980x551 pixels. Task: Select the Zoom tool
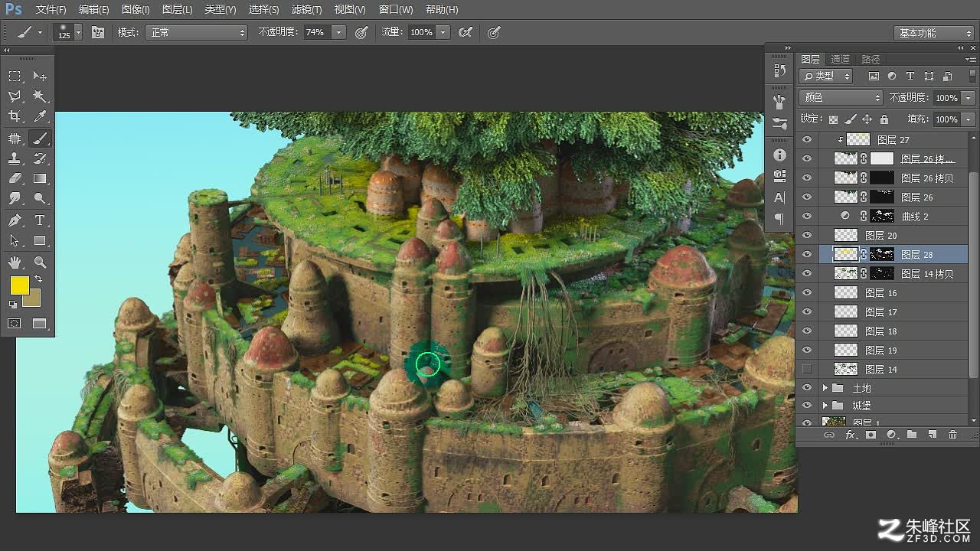point(40,262)
